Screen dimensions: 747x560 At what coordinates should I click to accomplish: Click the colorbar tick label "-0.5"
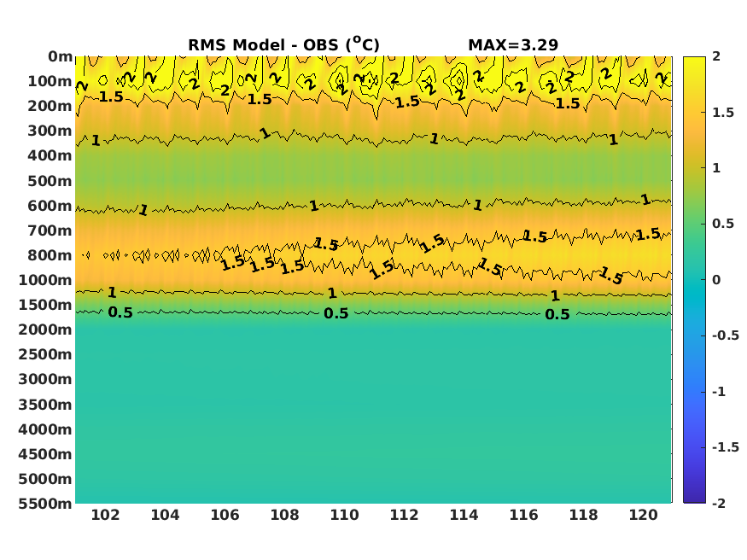[x=726, y=335]
